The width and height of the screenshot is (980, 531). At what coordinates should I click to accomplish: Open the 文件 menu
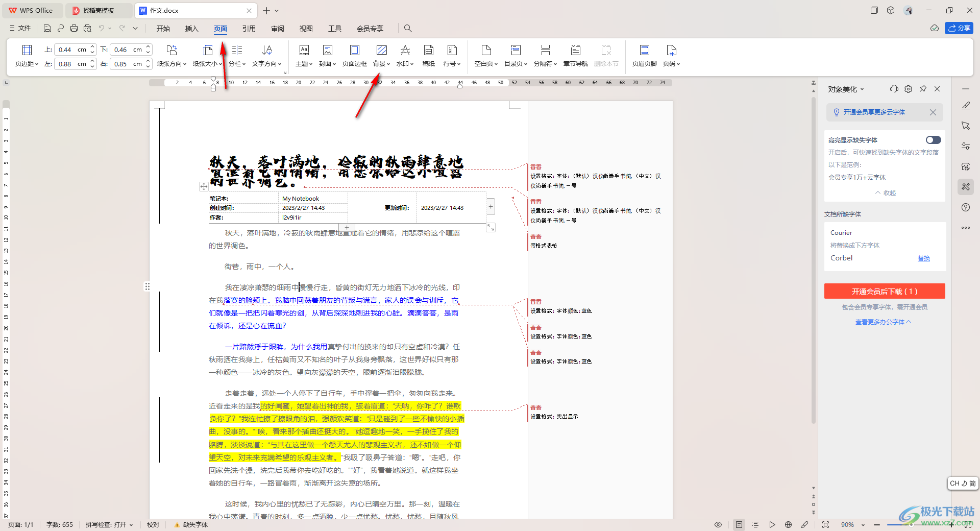tap(20, 29)
